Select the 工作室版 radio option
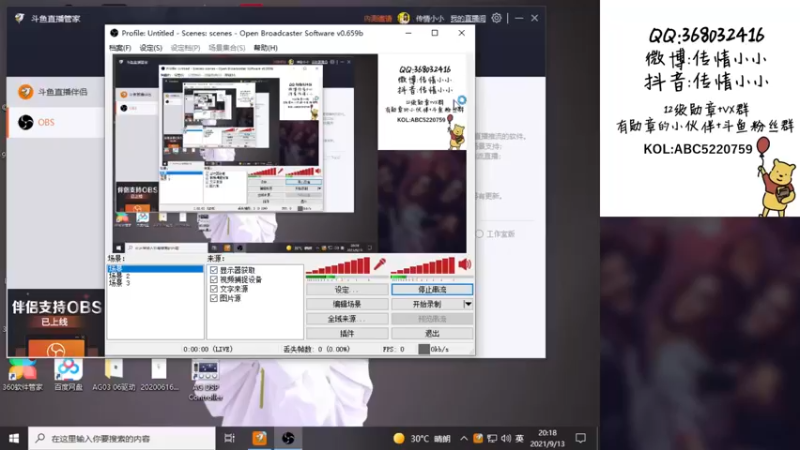 click(x=480, y=234)
